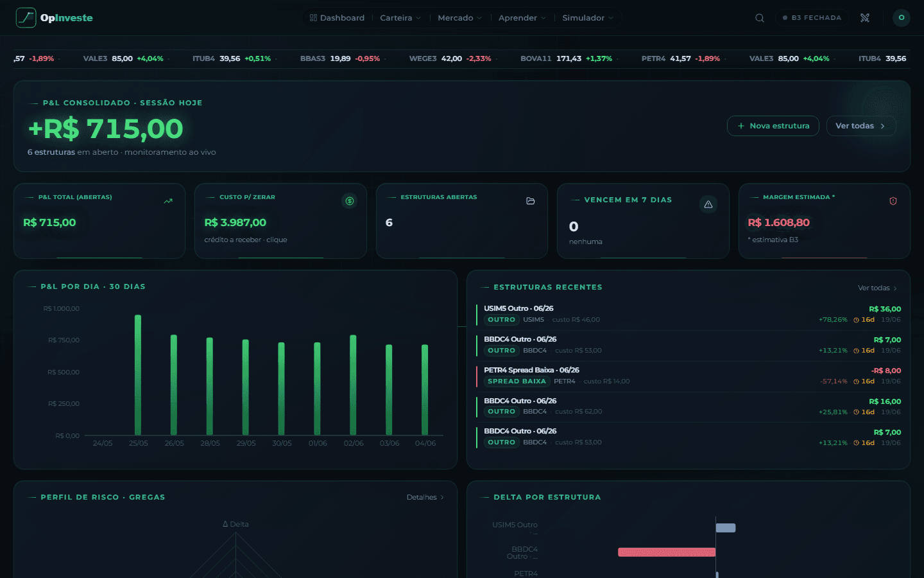Click the OUTRO tag in USIM5 row
The width and height of the screenshot is (924, 578).
coord(501,320)
